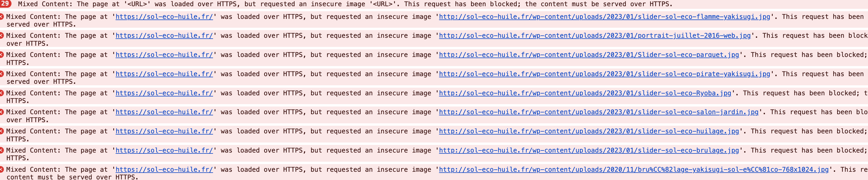Open the portrait-juillet-2016-web.jpg link
The width and height of the screenshot is (868, 180).
pos(595,35)
